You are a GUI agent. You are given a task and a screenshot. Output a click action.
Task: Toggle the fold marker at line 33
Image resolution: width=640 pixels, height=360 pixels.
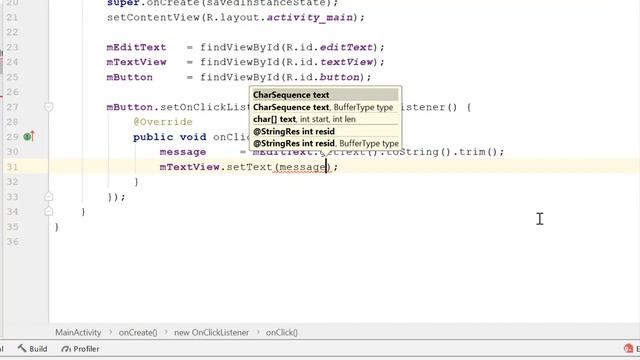(x=49, y=197)
